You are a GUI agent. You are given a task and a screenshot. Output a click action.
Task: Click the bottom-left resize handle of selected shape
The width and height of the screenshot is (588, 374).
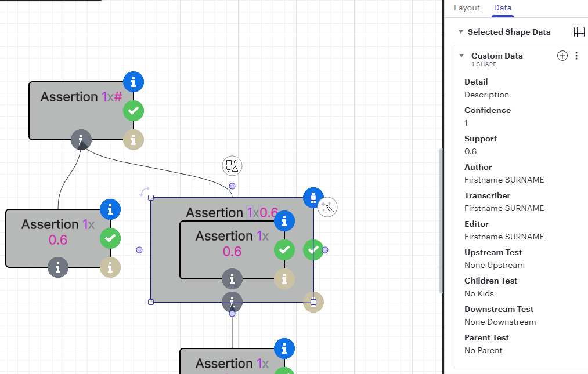coord(151,302)
